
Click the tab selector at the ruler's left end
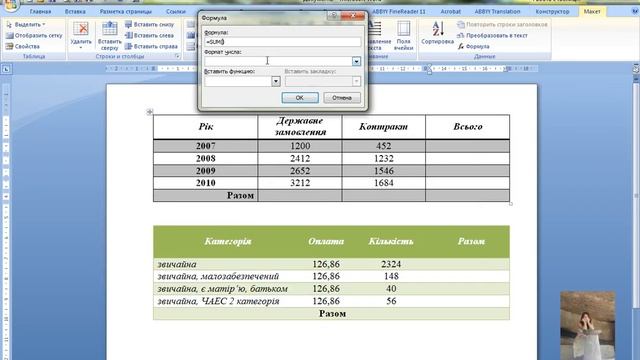pos(6,69)
